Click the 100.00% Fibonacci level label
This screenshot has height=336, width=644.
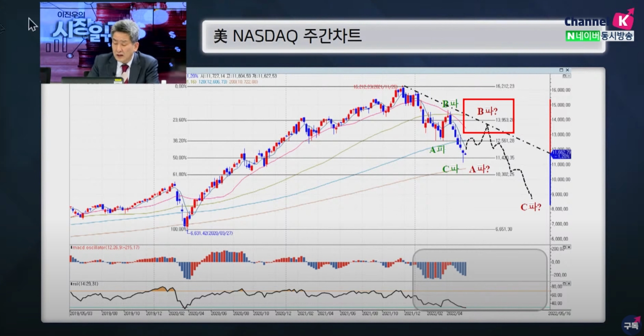(179, 229)
